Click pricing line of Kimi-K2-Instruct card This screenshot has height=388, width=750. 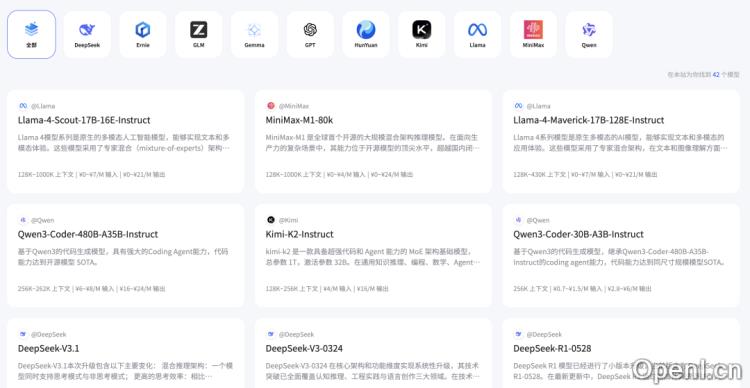point(327,289)
